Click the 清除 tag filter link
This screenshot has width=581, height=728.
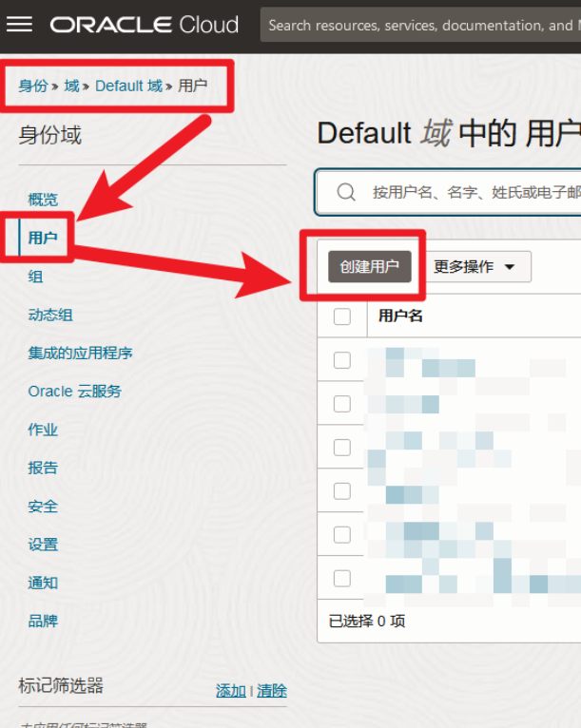point(272,691)
